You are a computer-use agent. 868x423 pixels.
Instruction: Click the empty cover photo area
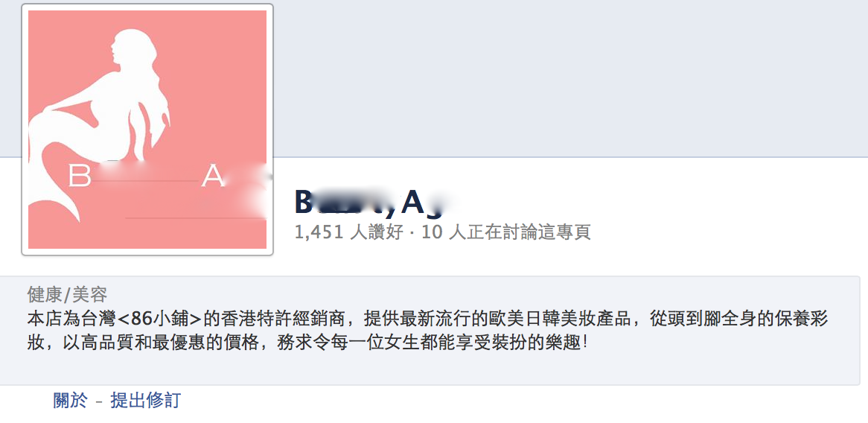coord(570,77)
